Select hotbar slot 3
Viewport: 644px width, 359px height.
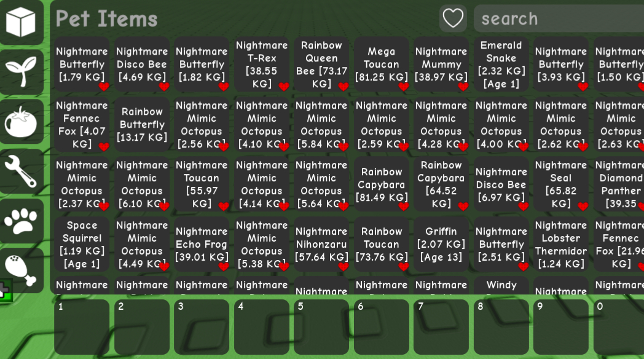click(x=202, y=327)
